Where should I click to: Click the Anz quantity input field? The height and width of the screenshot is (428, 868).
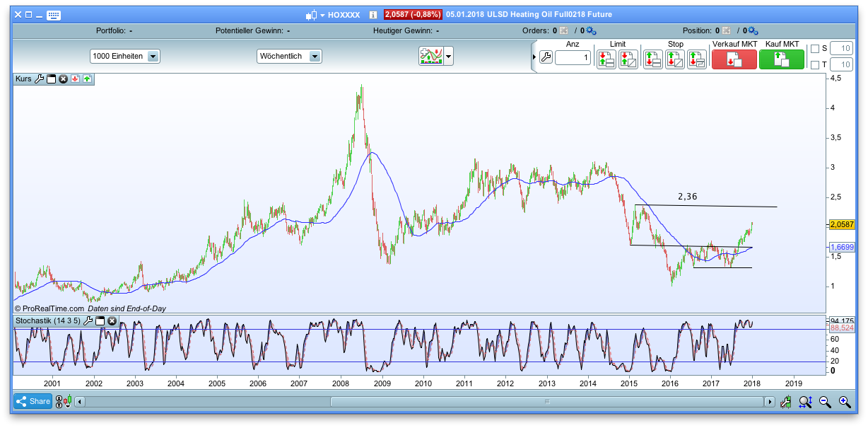(573, 58)
